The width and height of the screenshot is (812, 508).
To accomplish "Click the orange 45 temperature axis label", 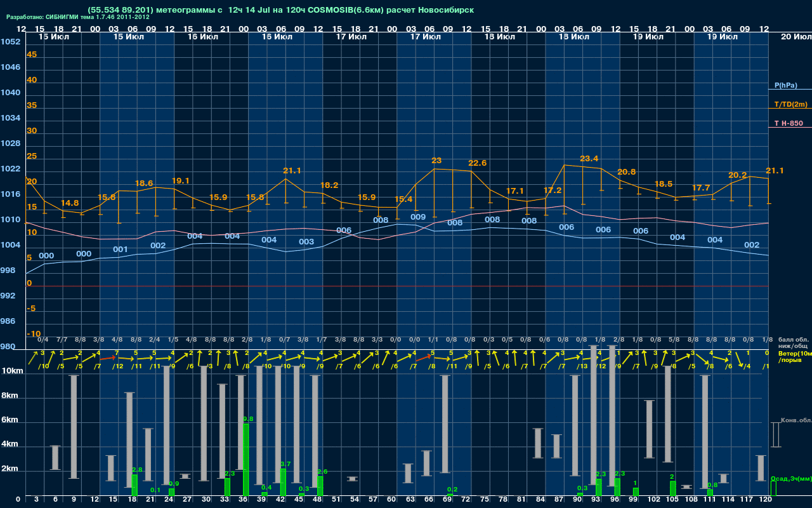I will click(x=32, y=55).
